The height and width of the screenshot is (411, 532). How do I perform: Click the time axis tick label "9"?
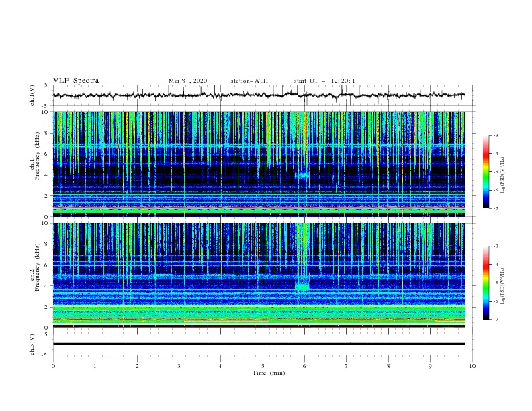tap(430, 366)
